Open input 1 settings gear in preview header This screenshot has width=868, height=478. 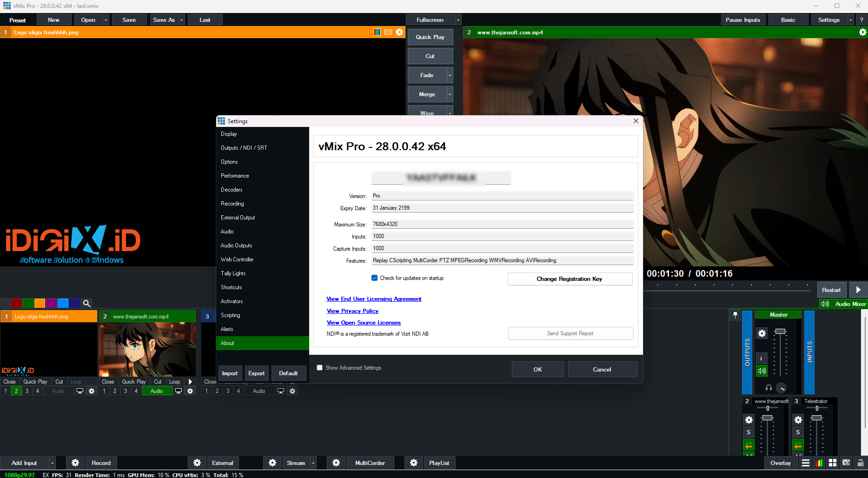399,32
